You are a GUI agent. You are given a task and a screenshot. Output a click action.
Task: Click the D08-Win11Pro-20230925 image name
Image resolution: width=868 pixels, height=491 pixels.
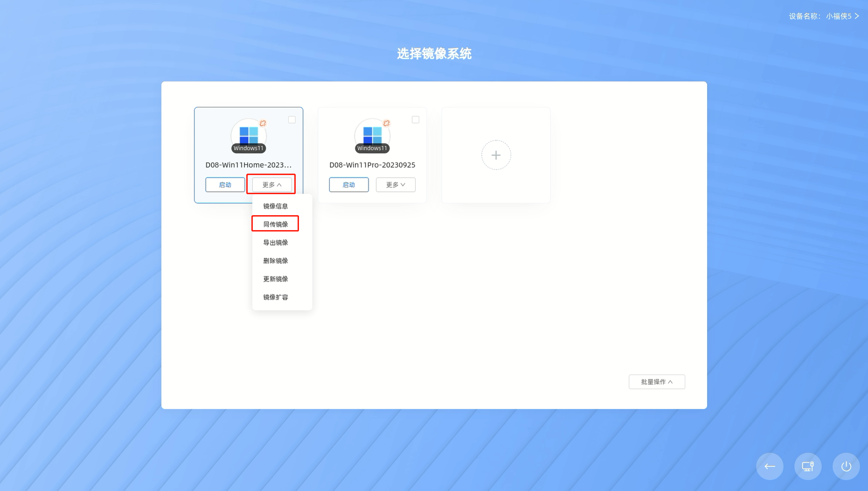point(372,165)
